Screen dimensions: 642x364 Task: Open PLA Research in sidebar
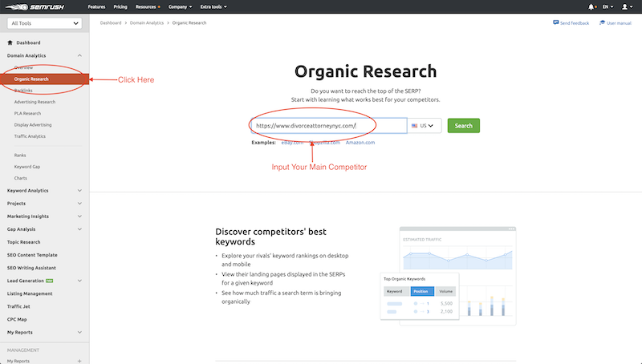27,113
